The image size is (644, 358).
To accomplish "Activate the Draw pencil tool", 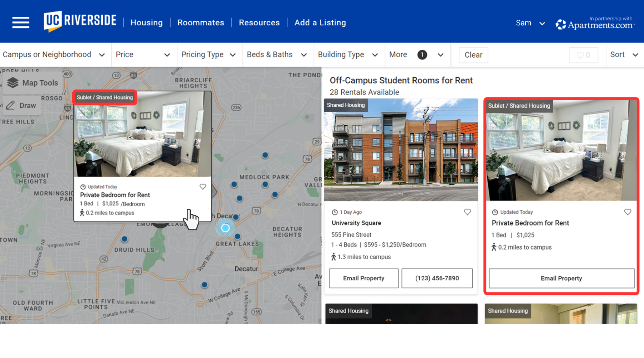I will coord(21,106).
